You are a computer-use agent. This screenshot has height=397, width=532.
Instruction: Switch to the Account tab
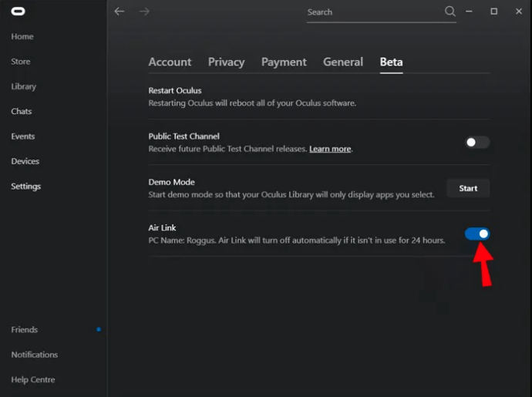170,62
